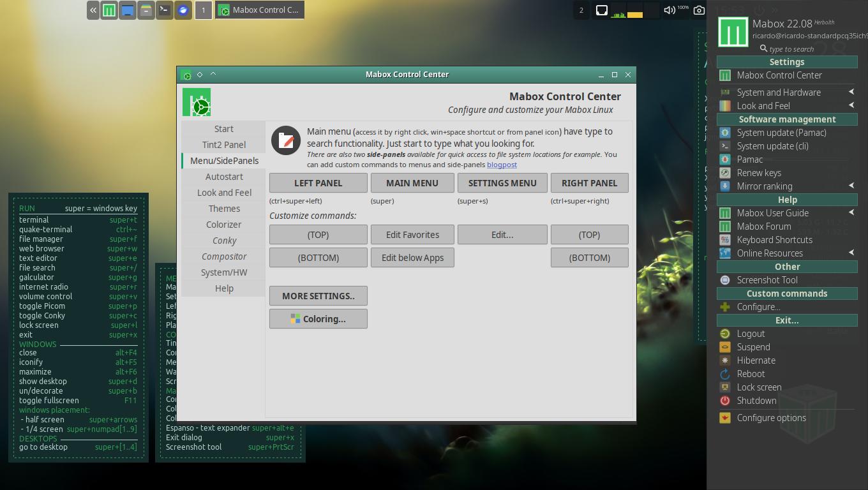The height and width of the screenshot is (490, 868).
Task: Open MORE SETTINGS..
Action: pyautogui.click(x=318, y=296)
